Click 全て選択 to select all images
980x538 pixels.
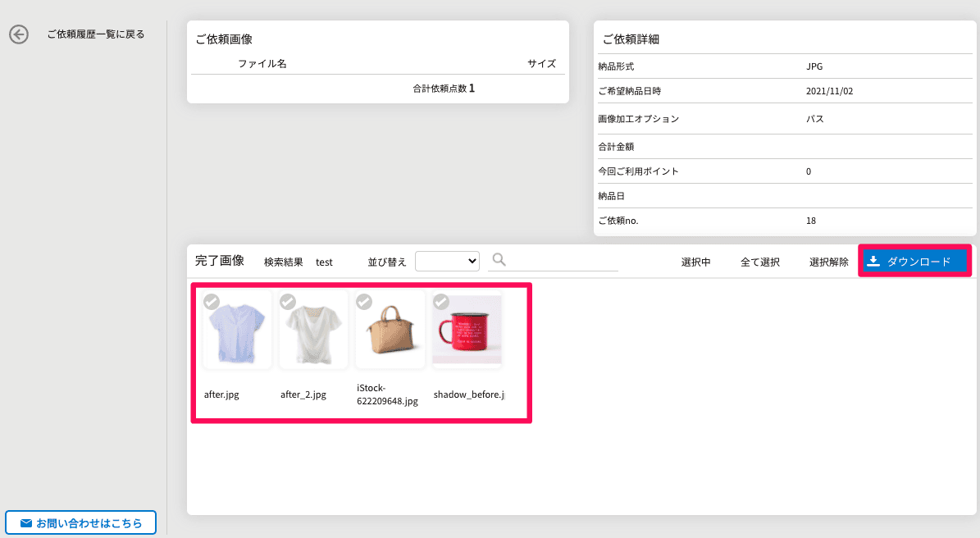(x=760, y=262)
